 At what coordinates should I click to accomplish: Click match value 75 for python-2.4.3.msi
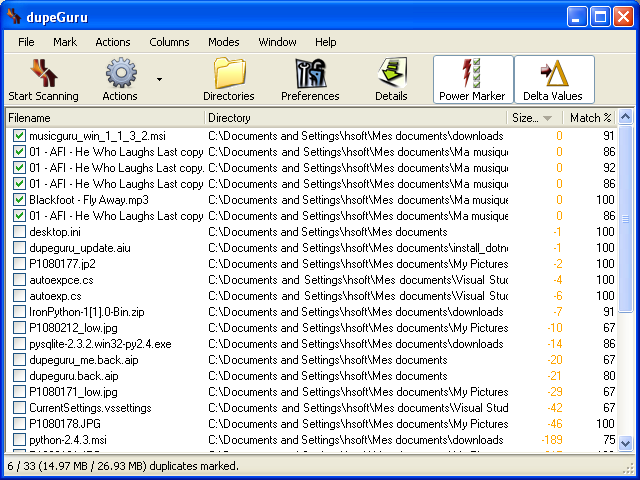click(609, 440)
